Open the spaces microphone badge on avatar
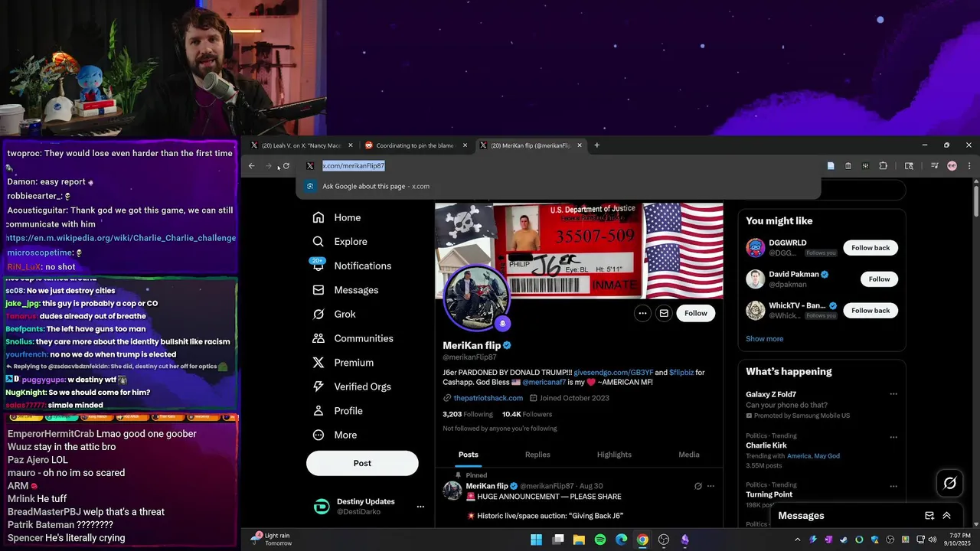Image resolution: width=980 pixels, height=551 pixels. [x=502, y=324]
